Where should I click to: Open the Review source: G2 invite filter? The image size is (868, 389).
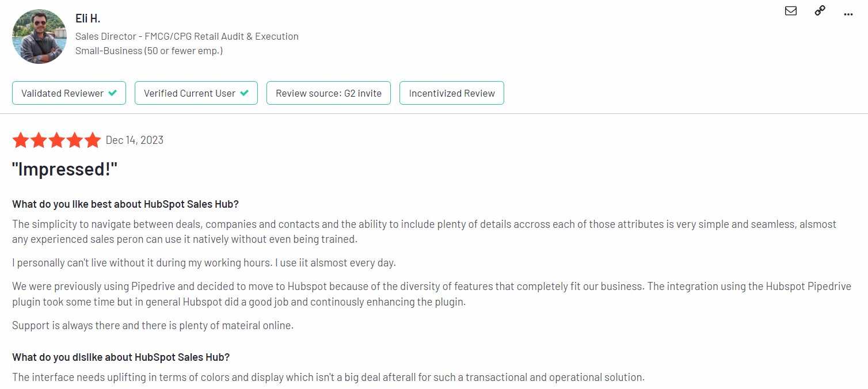pos(328,93)
